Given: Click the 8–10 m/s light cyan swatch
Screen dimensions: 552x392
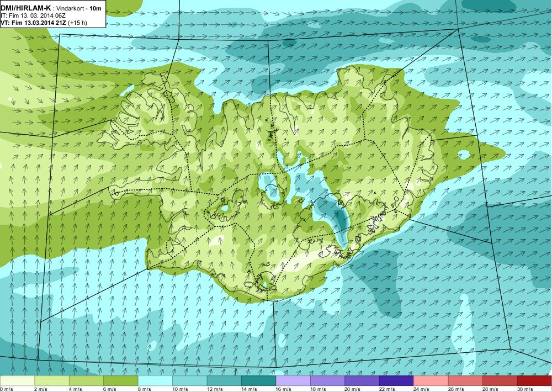Looking at the screenshot, I should (x=155, y=381).
